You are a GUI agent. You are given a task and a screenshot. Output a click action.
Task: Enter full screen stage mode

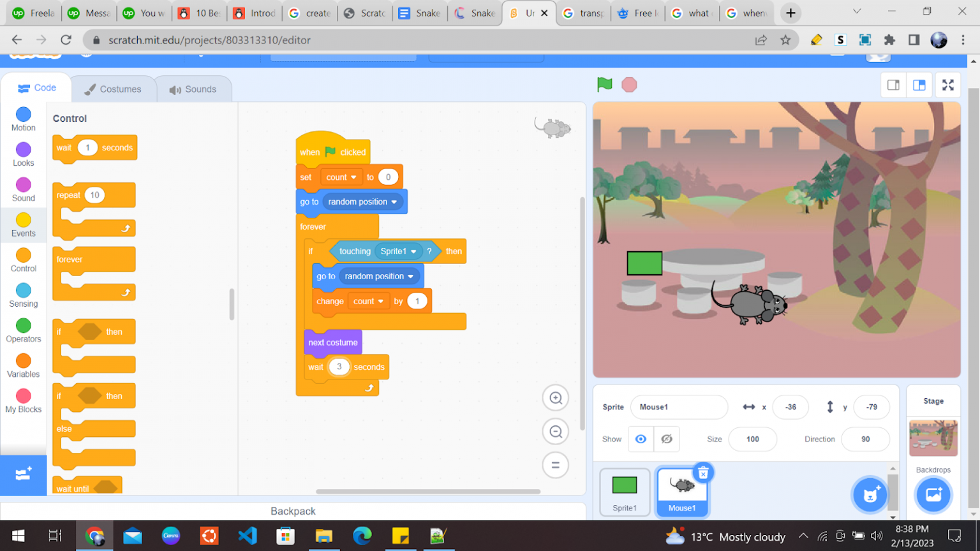point(948,85)
